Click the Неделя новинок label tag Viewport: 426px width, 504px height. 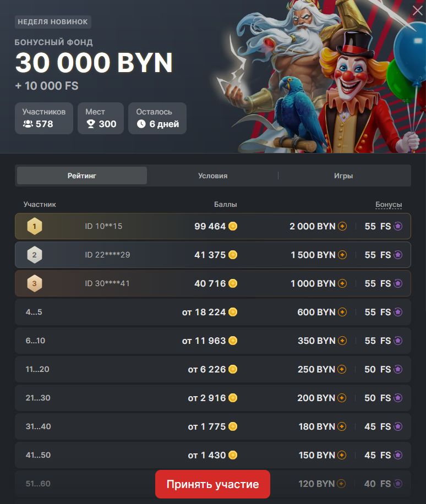coord(53,22)
